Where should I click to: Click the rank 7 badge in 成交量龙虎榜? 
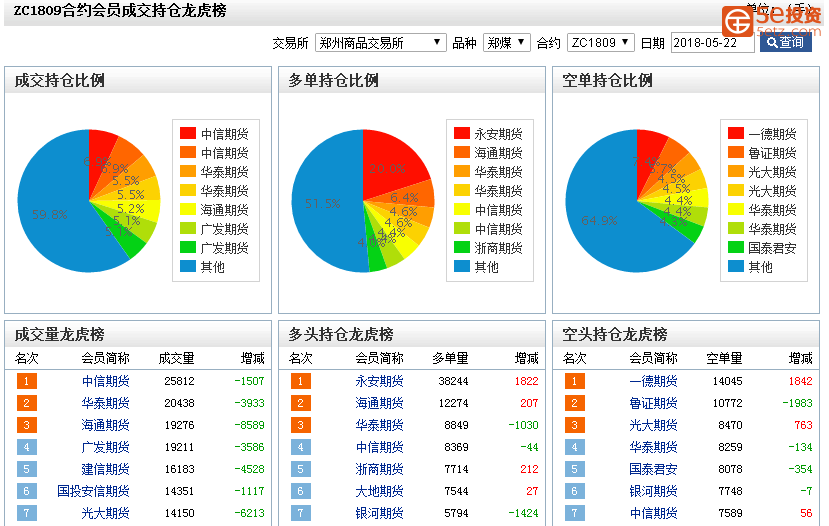click(26, 513)
